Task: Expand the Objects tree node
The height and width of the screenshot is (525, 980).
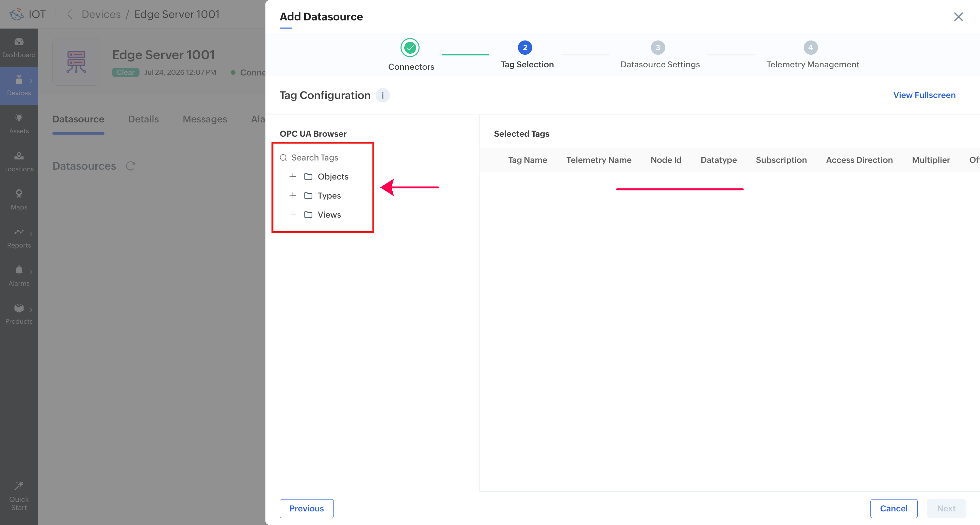Action: tap(293, 176)
